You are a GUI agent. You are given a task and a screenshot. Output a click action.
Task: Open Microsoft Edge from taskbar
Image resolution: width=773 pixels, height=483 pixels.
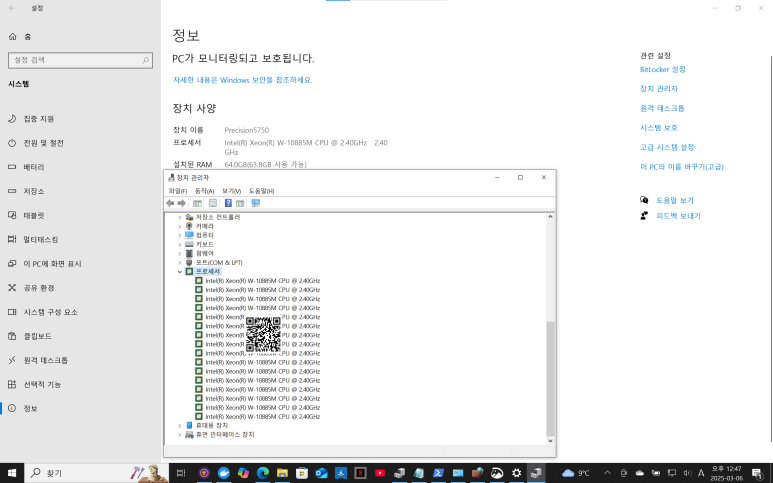[x=263, y=473]
